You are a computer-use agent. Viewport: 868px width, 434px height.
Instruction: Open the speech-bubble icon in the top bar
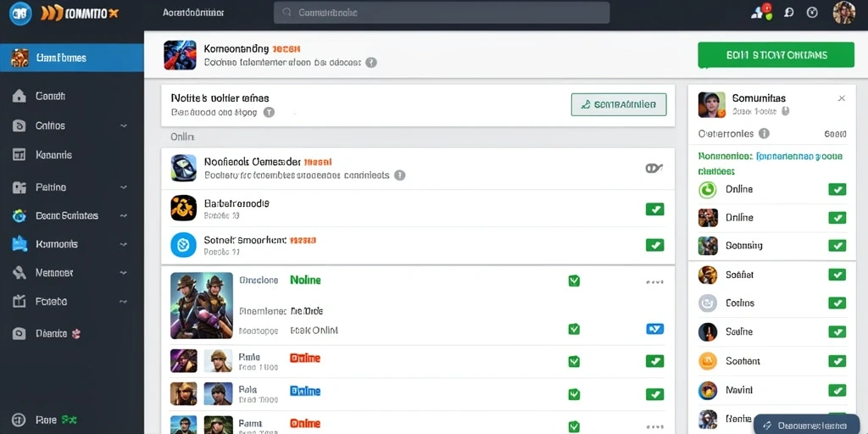(x=789, y=13)
